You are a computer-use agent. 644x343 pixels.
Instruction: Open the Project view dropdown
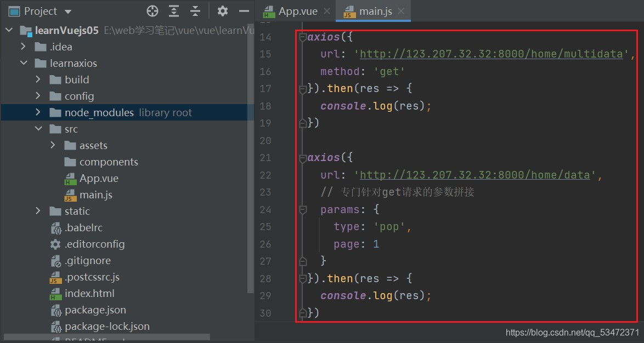tap(68, 12)
